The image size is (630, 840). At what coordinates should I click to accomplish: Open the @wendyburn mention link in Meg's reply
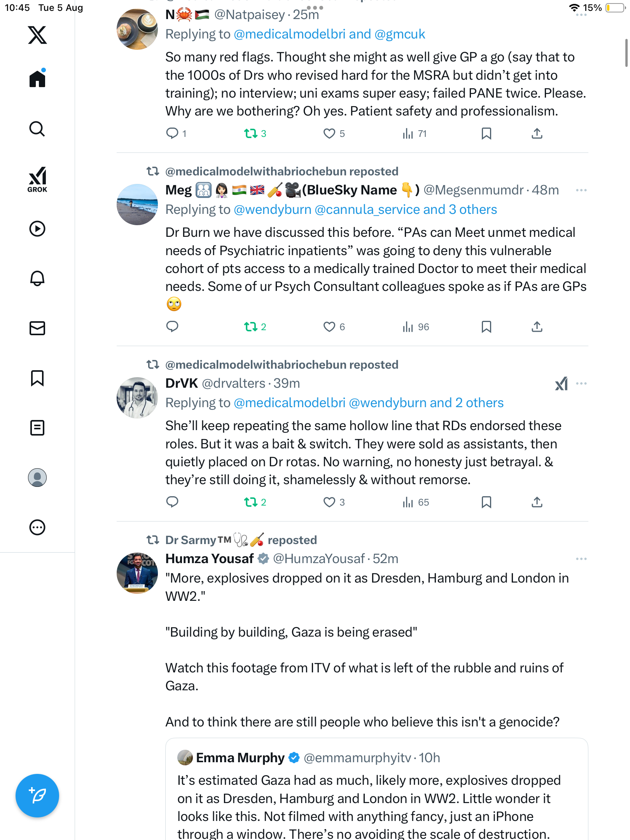(x=272, y=210)
